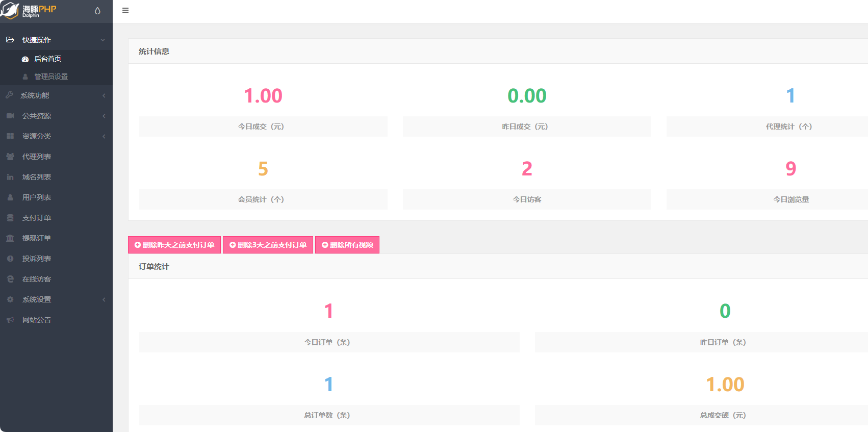The image size is (868, 432).
Task: Click the wrench icon beside 系统功能
Action: tap(9, 95)
